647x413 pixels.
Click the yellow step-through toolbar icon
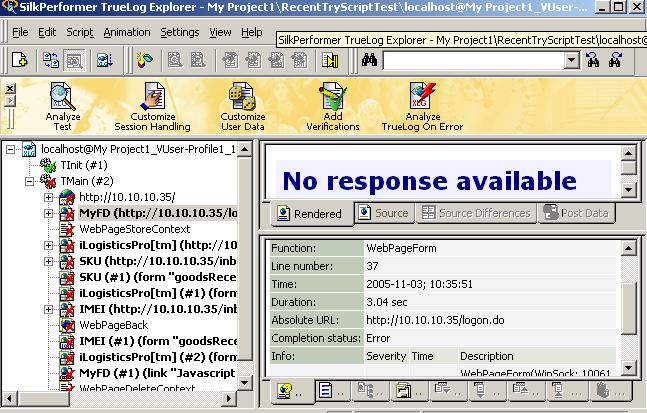[330, 61]
